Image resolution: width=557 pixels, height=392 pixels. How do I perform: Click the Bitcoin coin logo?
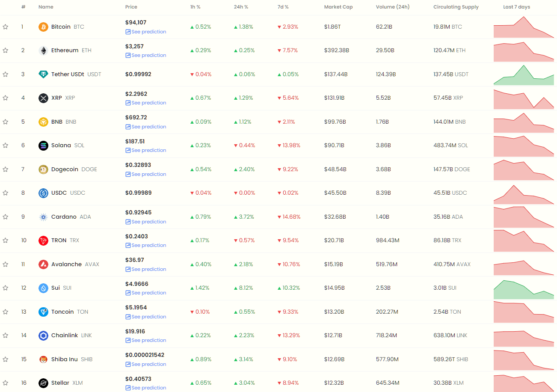(43, 27)
